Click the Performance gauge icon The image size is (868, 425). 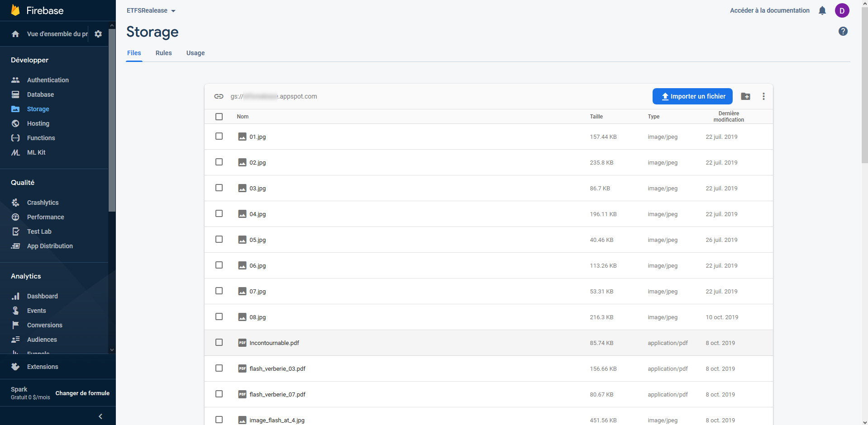[x=15, y=217]
